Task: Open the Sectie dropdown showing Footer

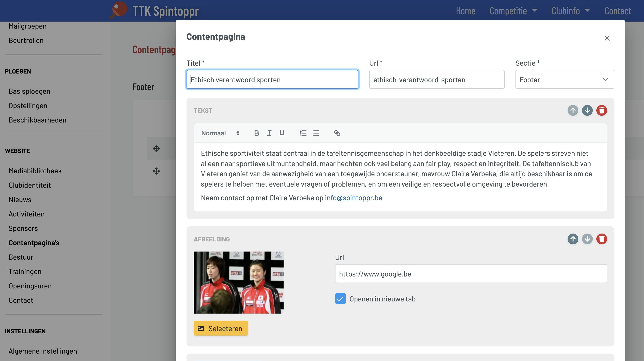Action: pyautogui.click(x=564, y=80)
